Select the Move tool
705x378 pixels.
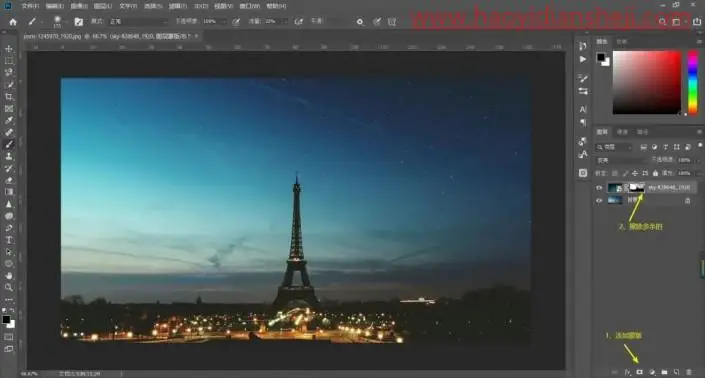(x=9, y=49)
